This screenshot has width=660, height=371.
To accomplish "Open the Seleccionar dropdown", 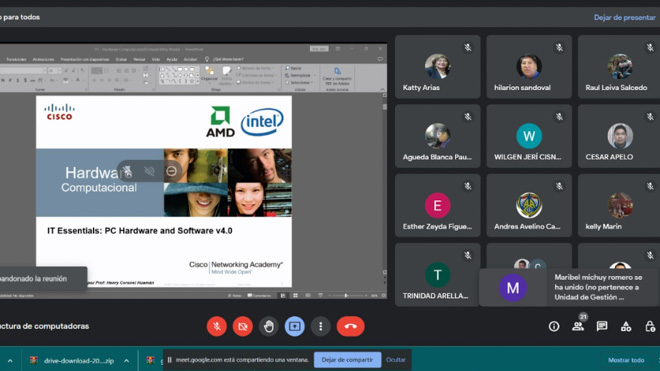I will click(x=299, y=83).
